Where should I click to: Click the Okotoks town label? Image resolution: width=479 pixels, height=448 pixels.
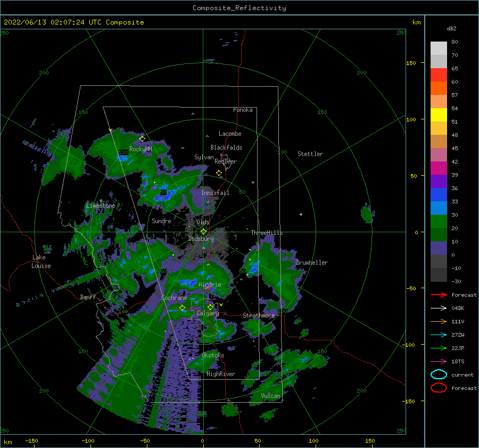[213, 355]
